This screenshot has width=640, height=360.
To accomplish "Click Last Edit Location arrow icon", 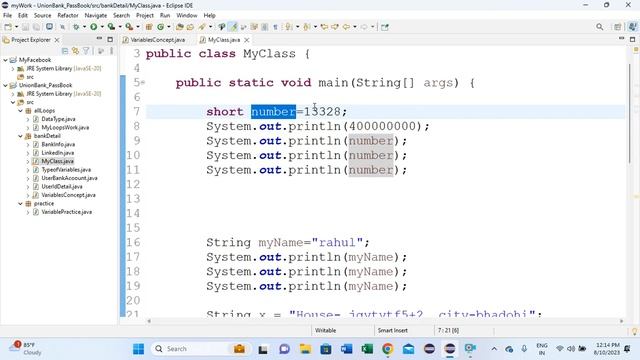I will [x=324, y=27].
